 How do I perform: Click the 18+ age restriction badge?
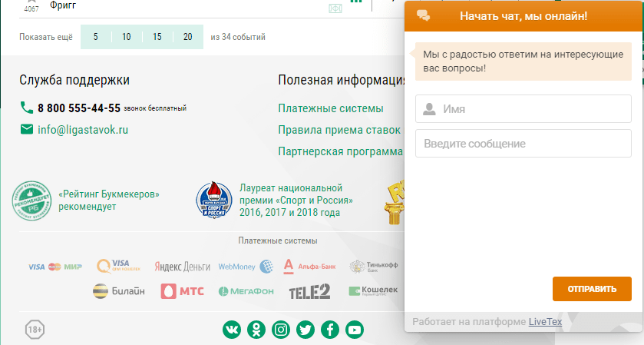coord(35,330)
